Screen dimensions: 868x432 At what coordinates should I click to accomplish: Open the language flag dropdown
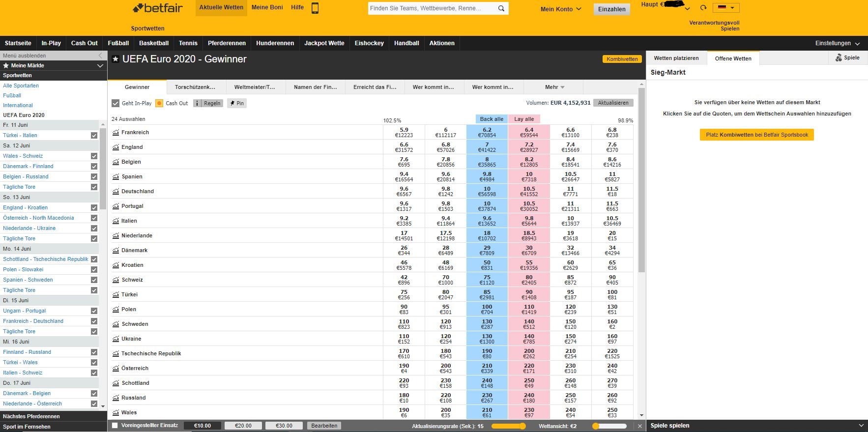pos(726,7)
